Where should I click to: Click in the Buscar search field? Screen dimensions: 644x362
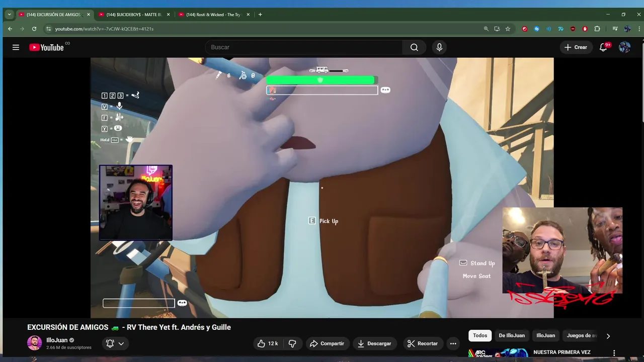(303, 47)
